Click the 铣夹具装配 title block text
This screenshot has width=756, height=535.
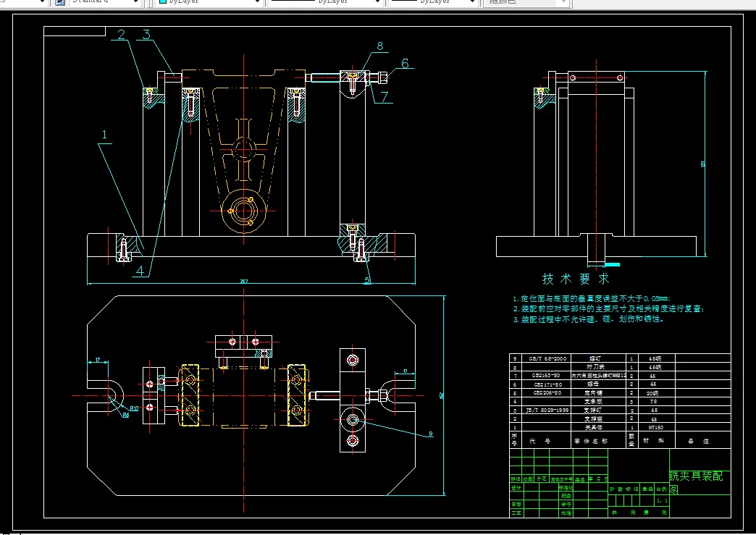pyautogui.click(x=695, y=476)
